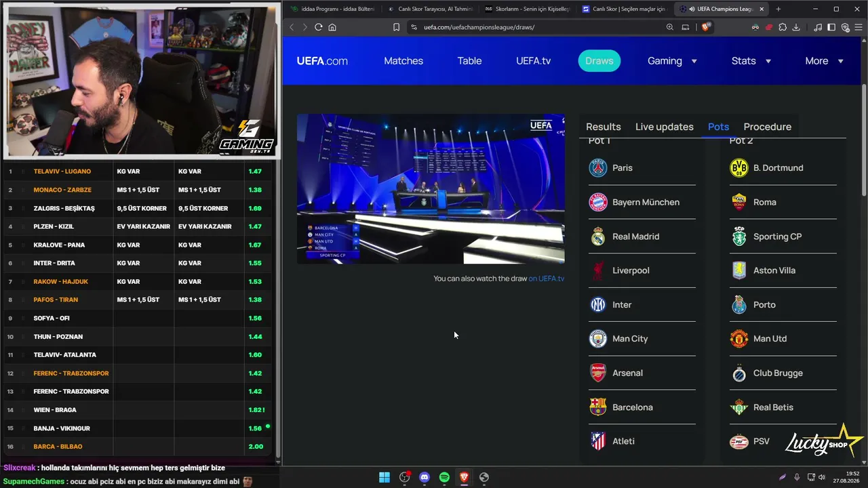Click the Paris club crest
Image resolution: width=868 pixels, height=488 pixels.
597,168
